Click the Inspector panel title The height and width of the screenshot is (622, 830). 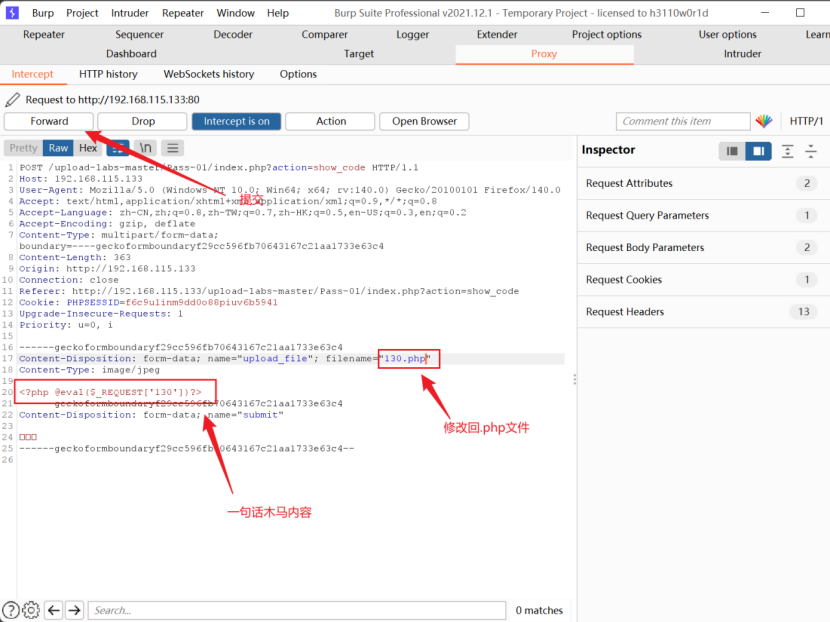point(608,150)
